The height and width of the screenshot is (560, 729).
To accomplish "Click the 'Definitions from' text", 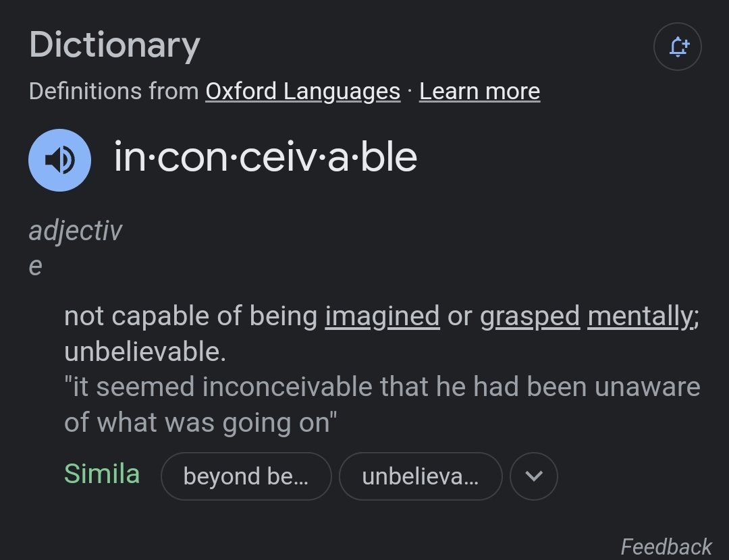I will click(114, 91).
